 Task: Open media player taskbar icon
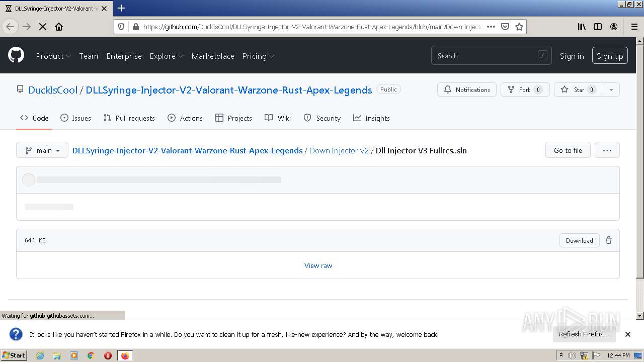(74, 355)
